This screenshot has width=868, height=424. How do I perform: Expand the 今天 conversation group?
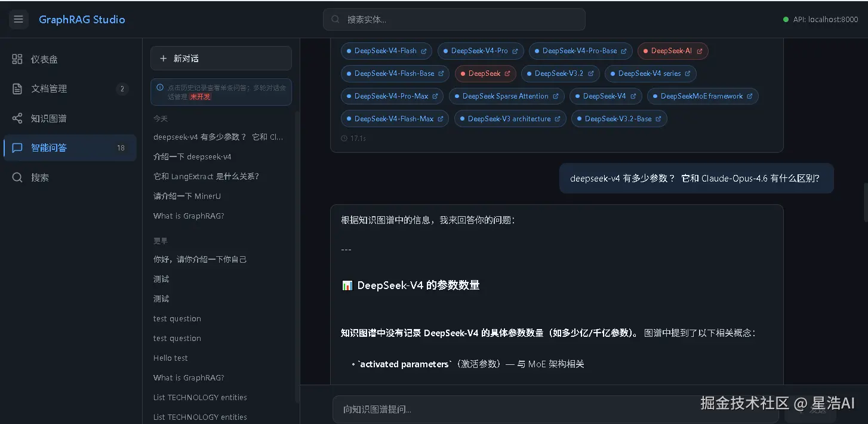(159, 118)
